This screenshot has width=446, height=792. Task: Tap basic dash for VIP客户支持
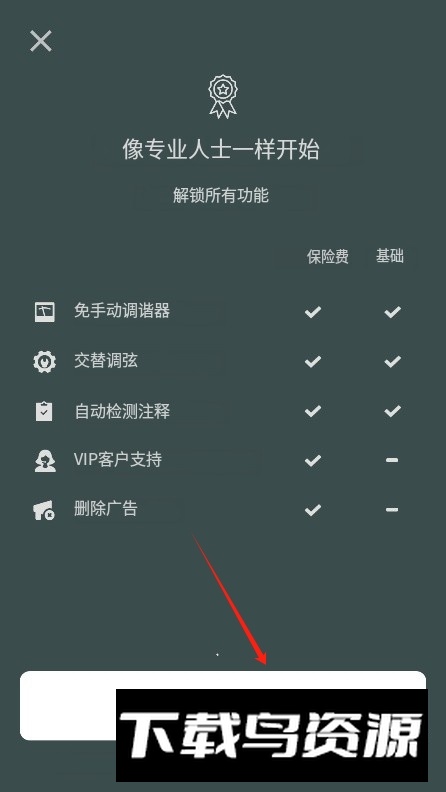(x=392, y=460)
